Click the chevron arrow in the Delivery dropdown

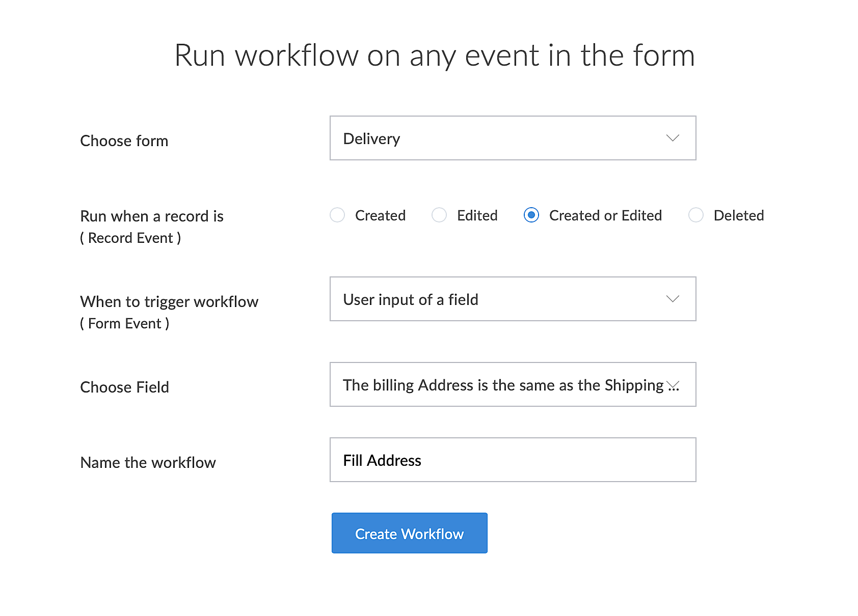[x=673, y=138]
